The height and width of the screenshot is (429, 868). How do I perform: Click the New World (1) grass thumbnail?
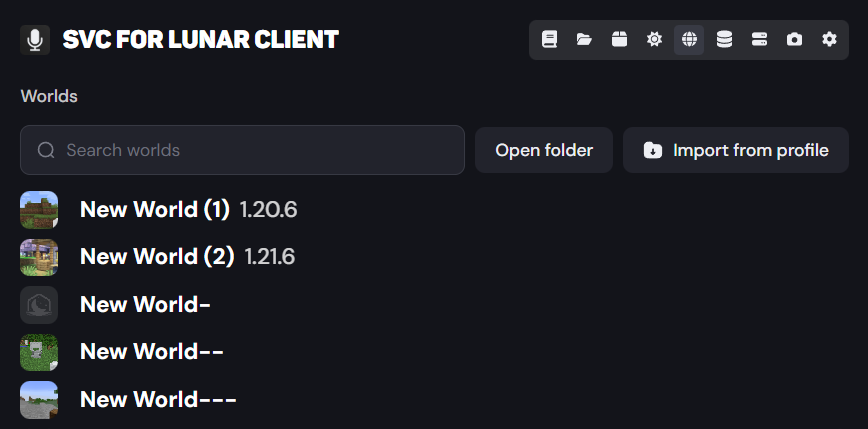click(x=39, y=209)
